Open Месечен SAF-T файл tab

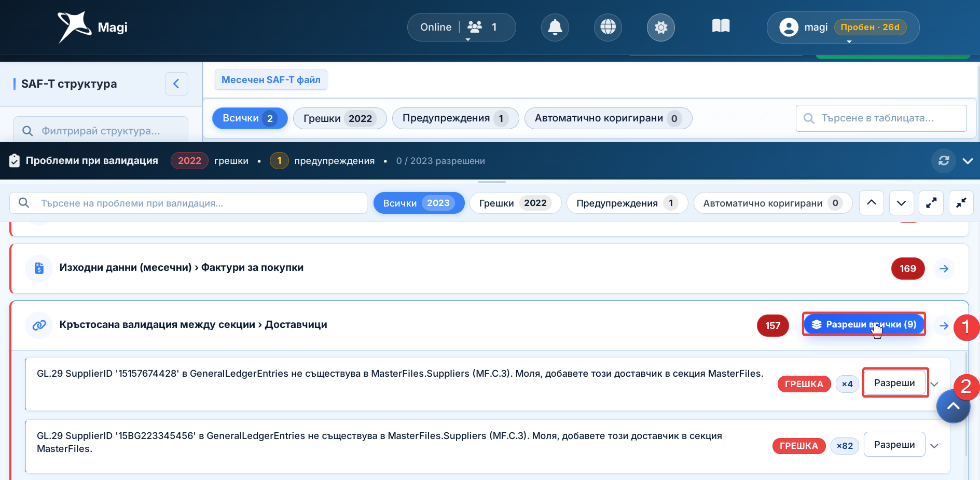point(271,79)
